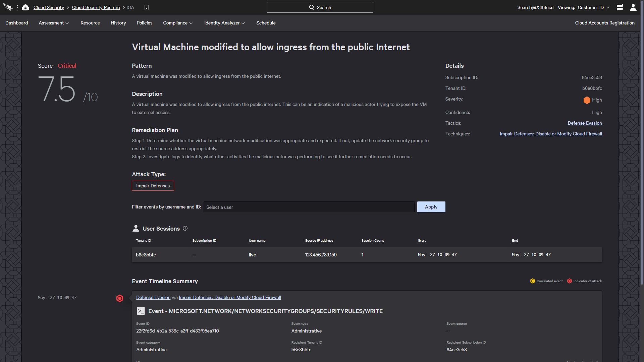Go to the Dashboard tab

17,23
